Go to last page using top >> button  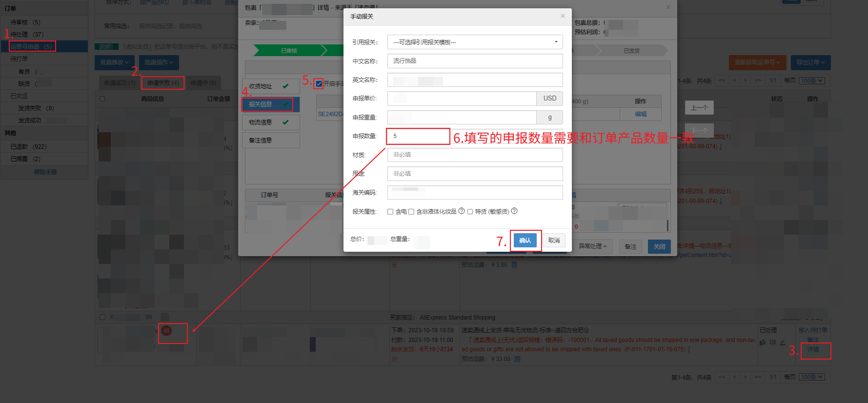pos(757,81)
